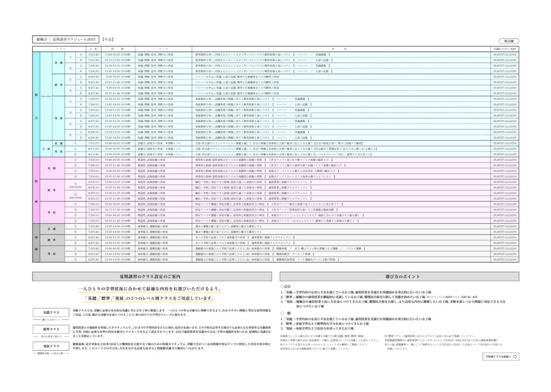Click the highlighted line starting 一人ひとりの学習状況

click(150, 289)
